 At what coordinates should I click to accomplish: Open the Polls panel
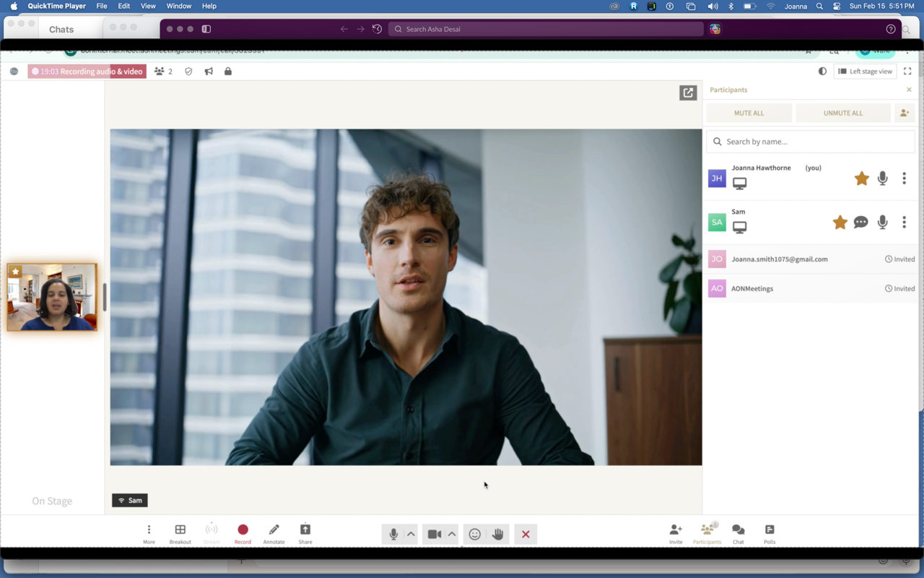pos(769,532)
